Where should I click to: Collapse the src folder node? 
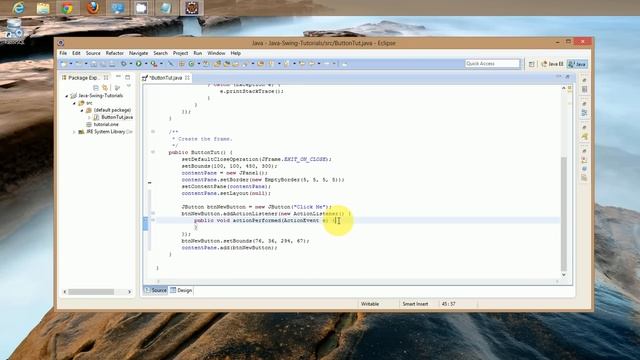tap(74, 103)
